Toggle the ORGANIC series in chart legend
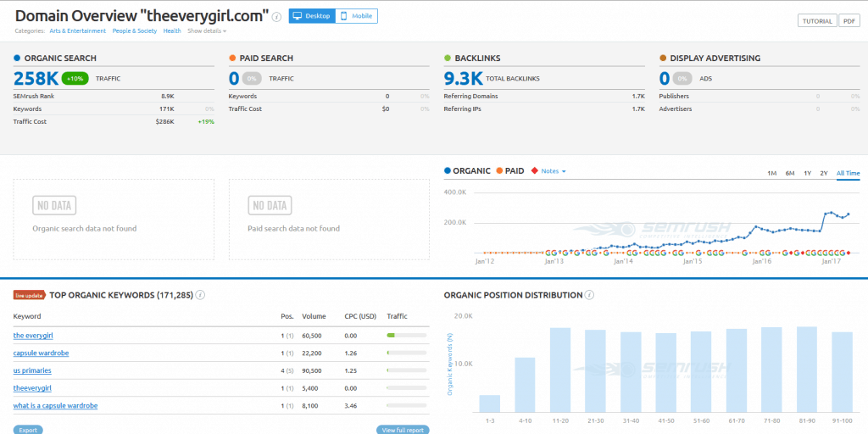Image resolution: width=868 pixels, height=434 pixels. pos(467,171)
